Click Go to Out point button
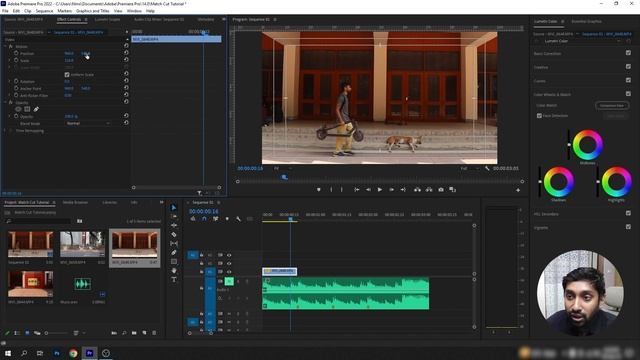This screenshot has height=360, width=640. click(x=403, y=190)
